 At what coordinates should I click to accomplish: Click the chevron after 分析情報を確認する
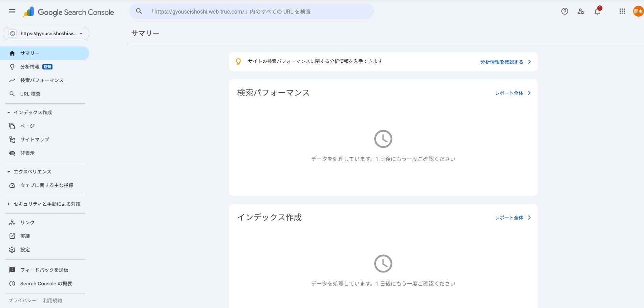tap(529, 62)
